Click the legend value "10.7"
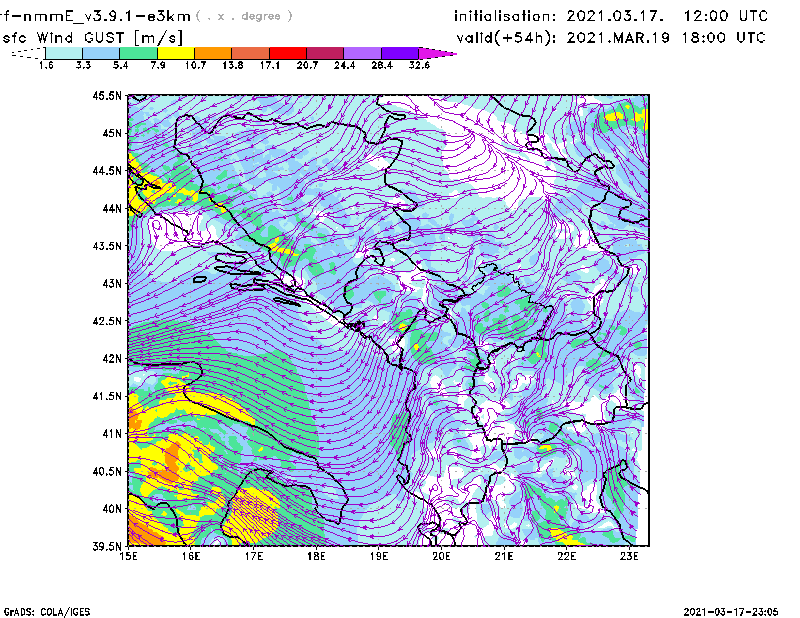This screenshot has height=618, width=800. (195, 65)
